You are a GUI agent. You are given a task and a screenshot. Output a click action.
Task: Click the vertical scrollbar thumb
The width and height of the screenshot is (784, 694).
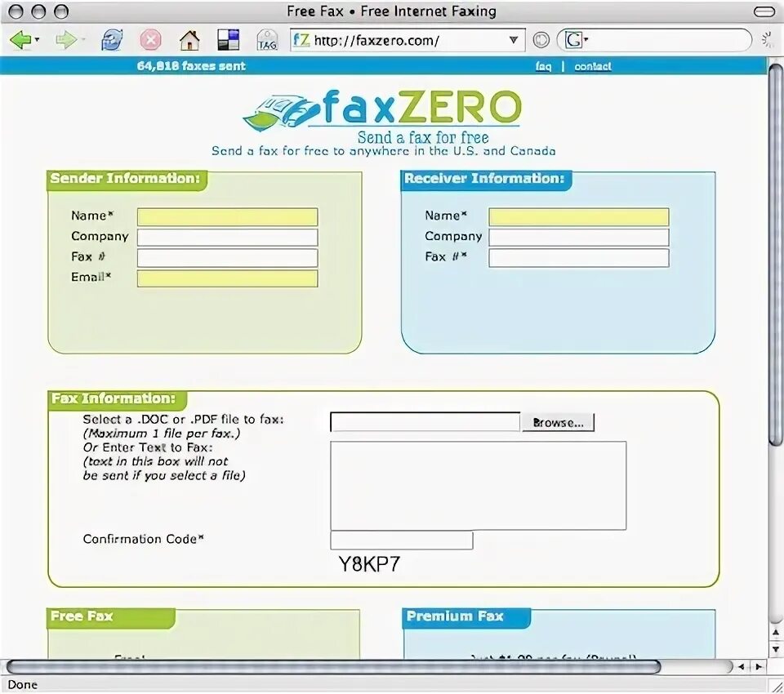click(x=776, y=255)
